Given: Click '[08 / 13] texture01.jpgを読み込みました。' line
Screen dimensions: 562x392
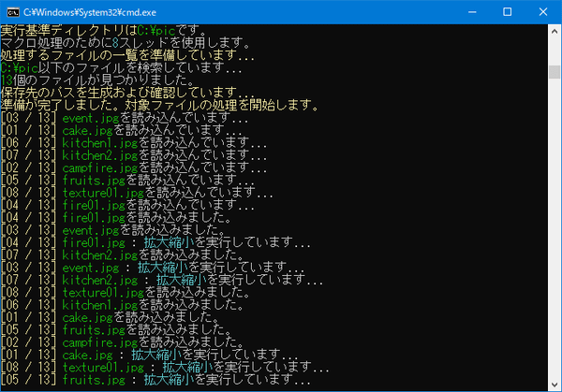Looking at the screenshot, I should pyautogui.click(x=126, y=293).
